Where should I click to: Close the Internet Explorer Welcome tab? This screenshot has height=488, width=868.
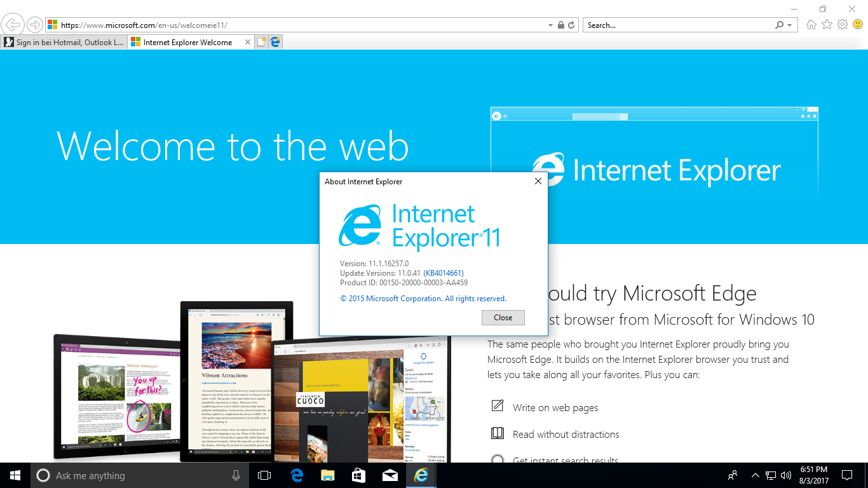248,43
